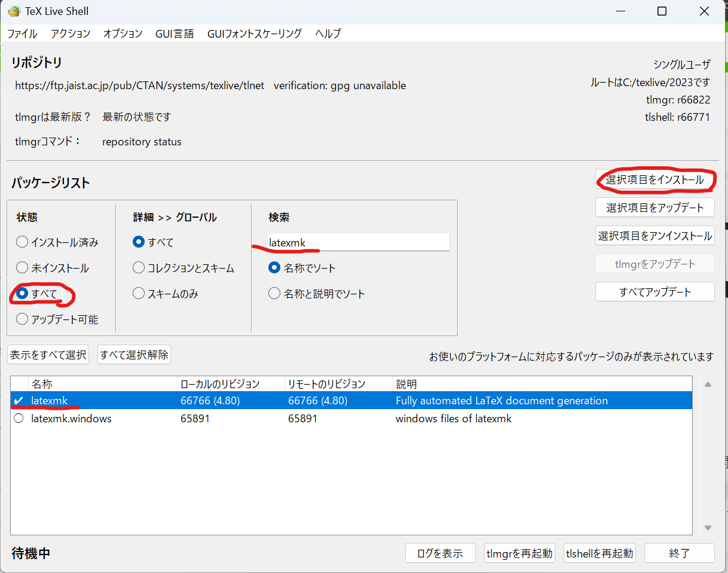The height and width of the screenshot is (573, 728).
Task: Enable 名称と説明でソート sorting
Action: point(274,293)
